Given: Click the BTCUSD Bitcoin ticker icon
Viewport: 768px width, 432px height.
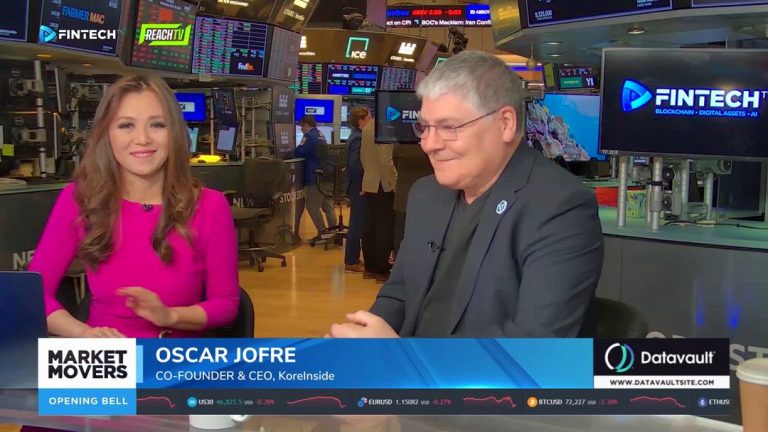Looking at the screenshot, I should point(532,402).
